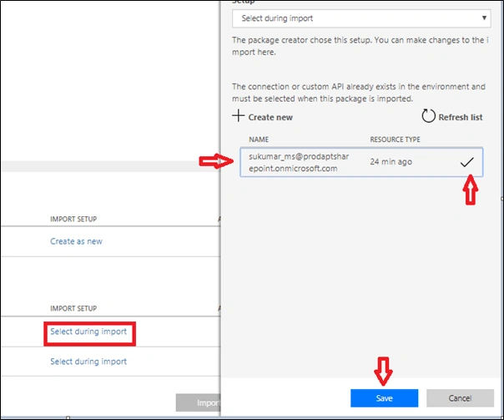
Task: Click the 'Refresh list' text label
Action: point(461,118)
